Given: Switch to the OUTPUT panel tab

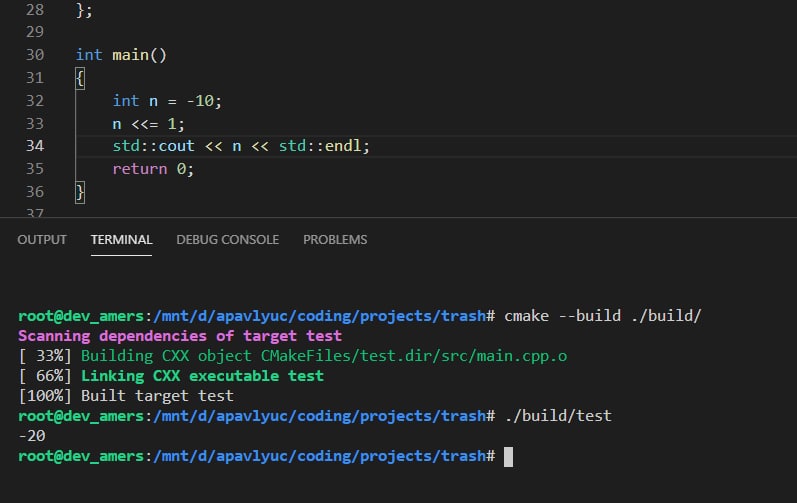Looking at the screenshot, I should point(42,239).
